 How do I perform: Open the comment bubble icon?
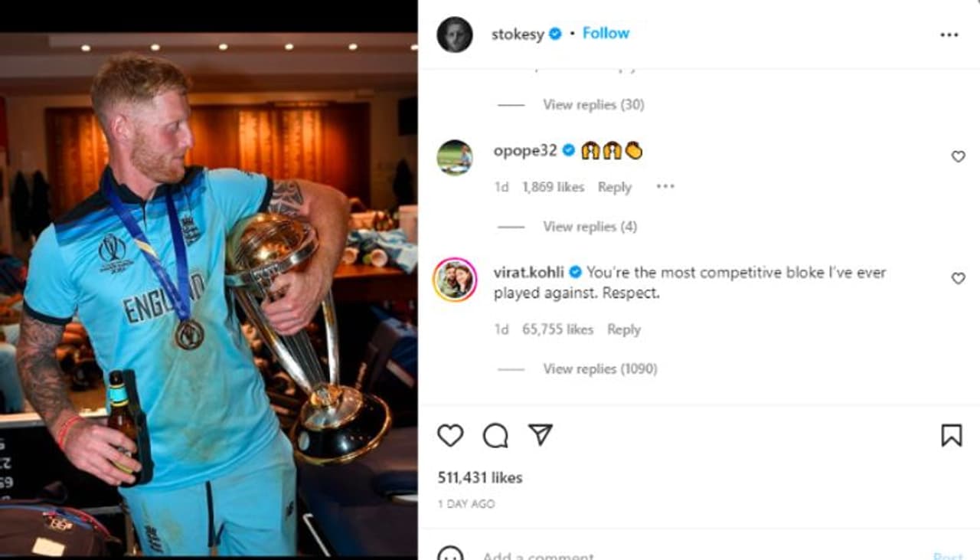(495, 435)
